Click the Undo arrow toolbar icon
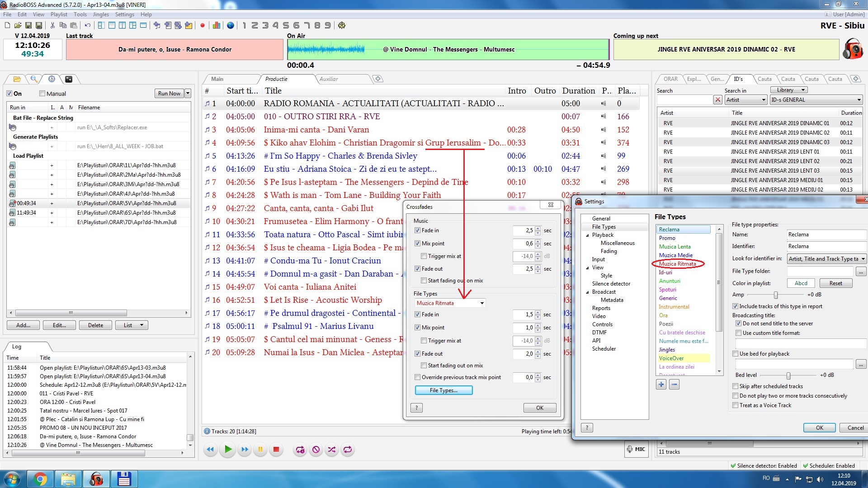 pos(87,25)
